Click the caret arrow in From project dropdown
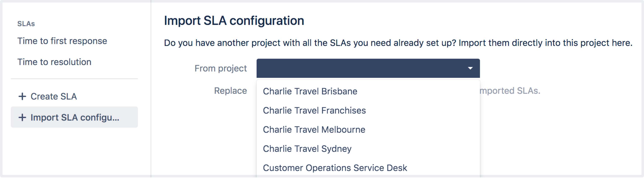 (x=470, y=68)
